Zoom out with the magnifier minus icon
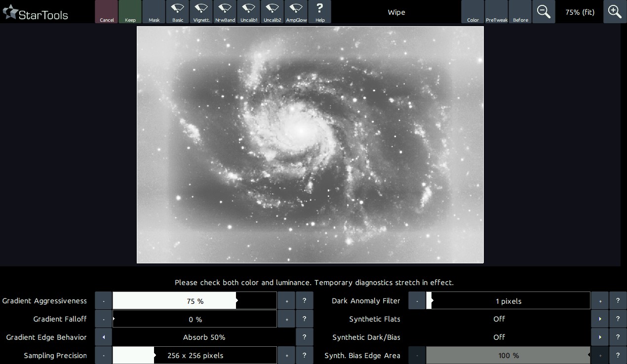This screenshot has width=627, height=364. coord(544,12)
